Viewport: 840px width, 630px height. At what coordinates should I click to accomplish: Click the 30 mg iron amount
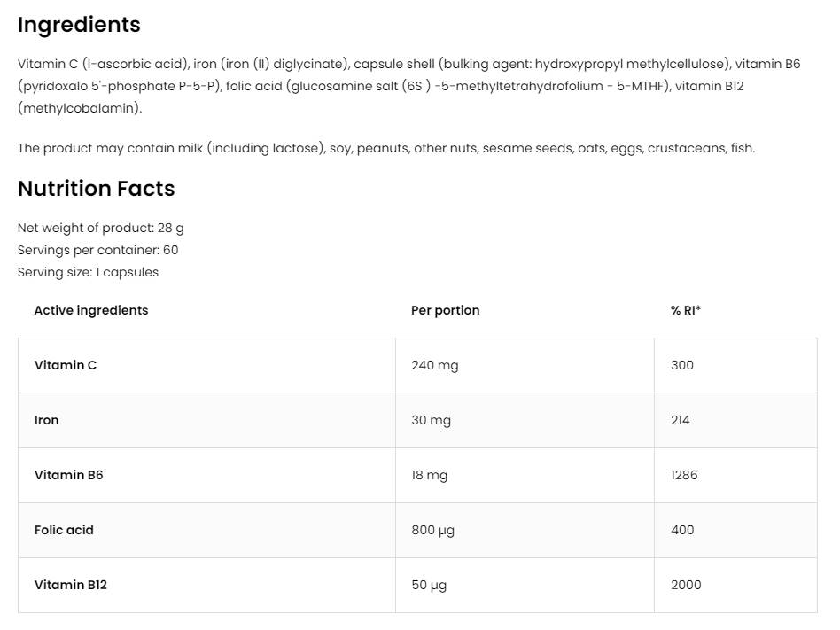[431, 420]
